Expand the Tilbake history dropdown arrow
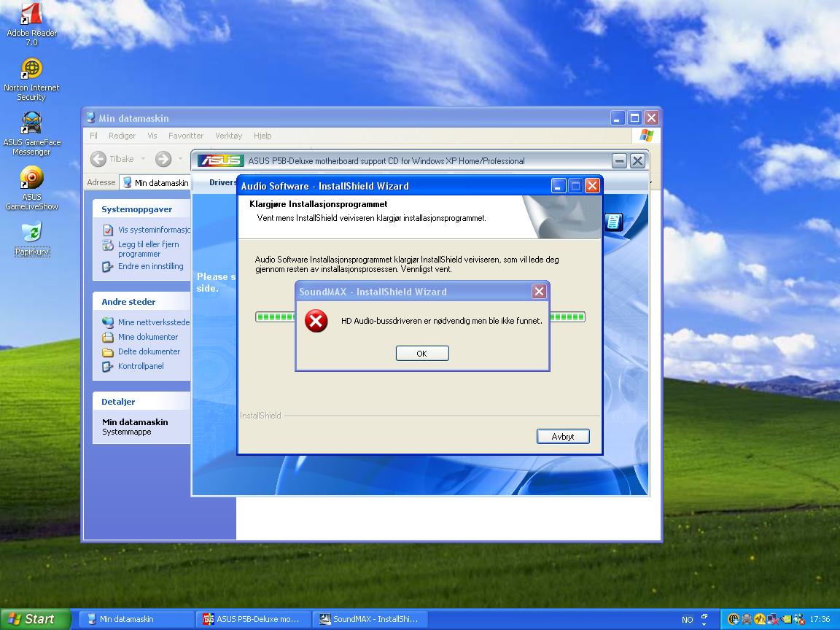 point(143,158)
